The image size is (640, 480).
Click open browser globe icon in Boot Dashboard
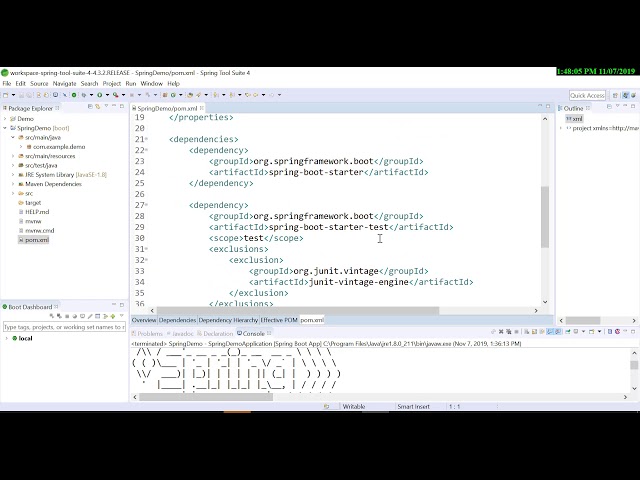(x=75, y=316)
